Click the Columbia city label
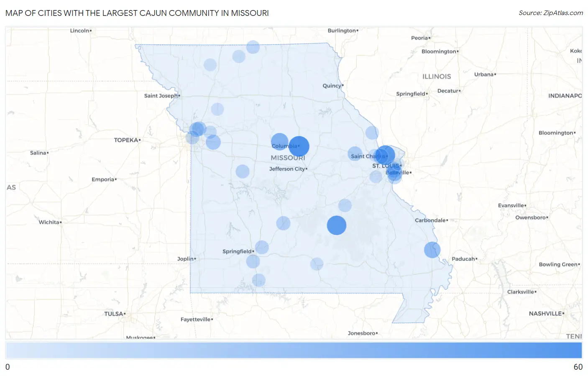The width and height of the screenshot is (588, 376). click(x=285, y=146)
